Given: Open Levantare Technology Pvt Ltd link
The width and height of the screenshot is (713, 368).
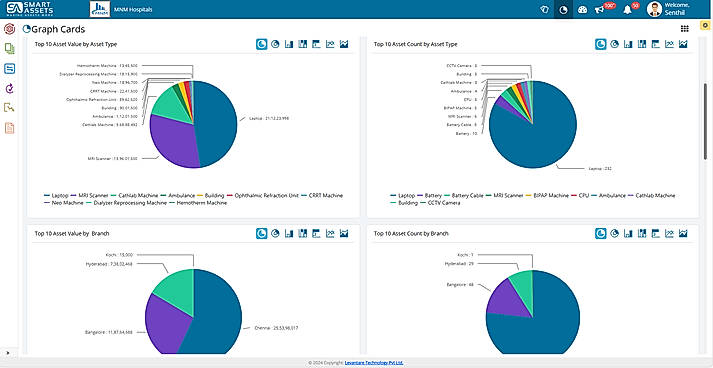Looking at the screenshot, I should pos(374,363).
